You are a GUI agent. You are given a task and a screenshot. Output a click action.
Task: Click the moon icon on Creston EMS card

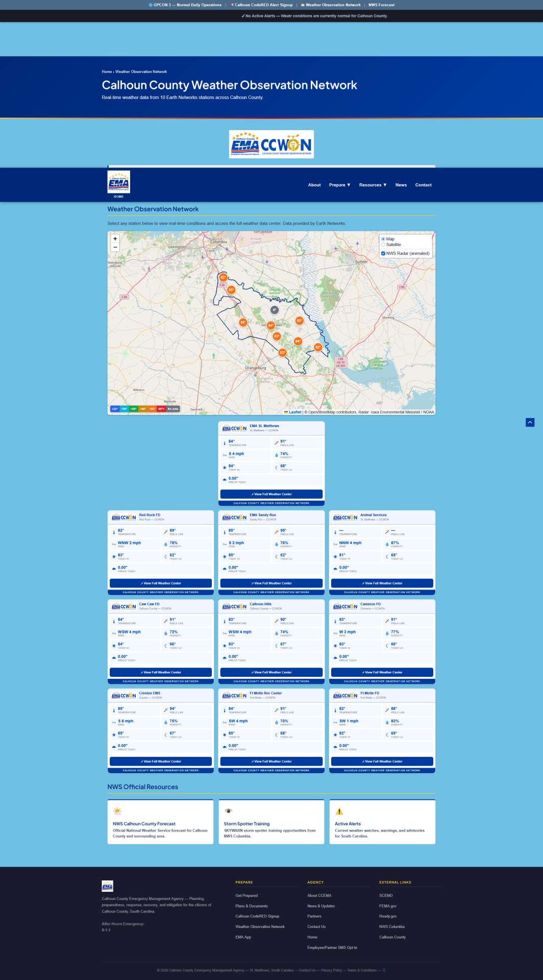165,734
